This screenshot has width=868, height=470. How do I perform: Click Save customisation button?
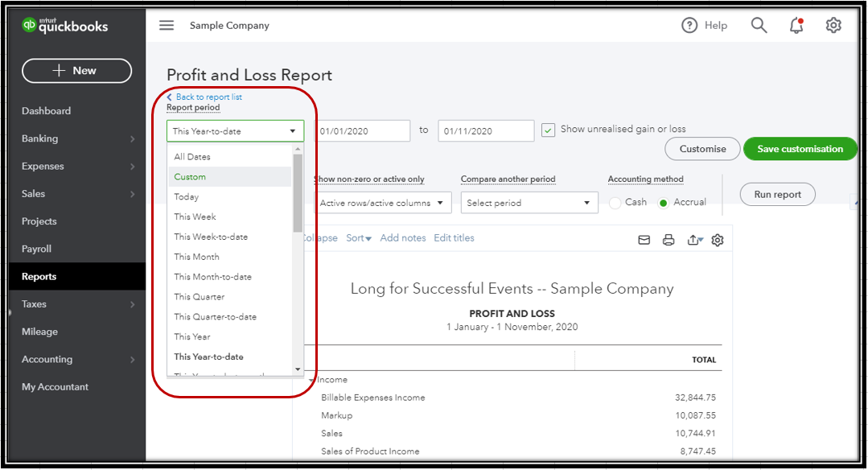pyautogui.click(x=800, y=149)
